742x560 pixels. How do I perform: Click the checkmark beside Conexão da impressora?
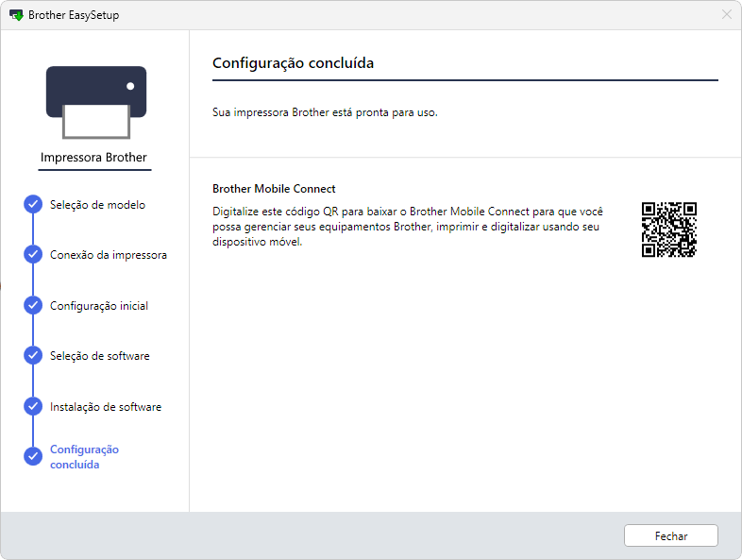(x=33, y=255)
